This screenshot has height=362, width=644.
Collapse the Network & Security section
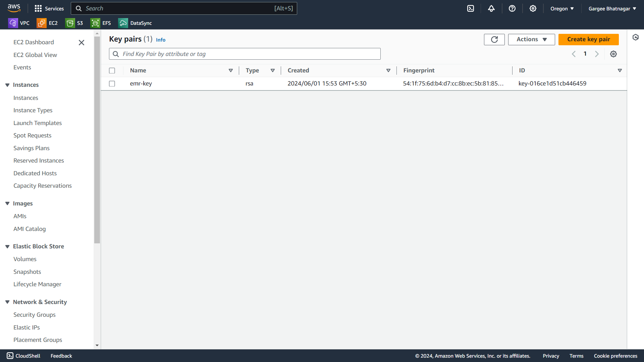7,302
